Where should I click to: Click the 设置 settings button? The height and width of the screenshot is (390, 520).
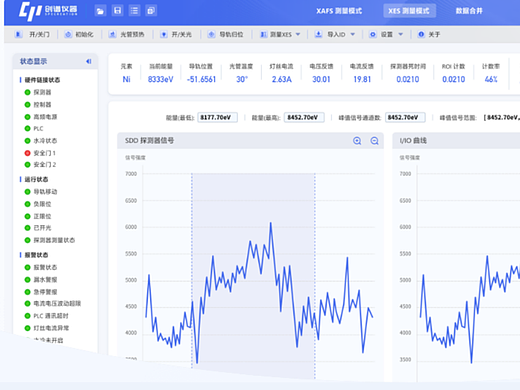[x=381, y=34]
